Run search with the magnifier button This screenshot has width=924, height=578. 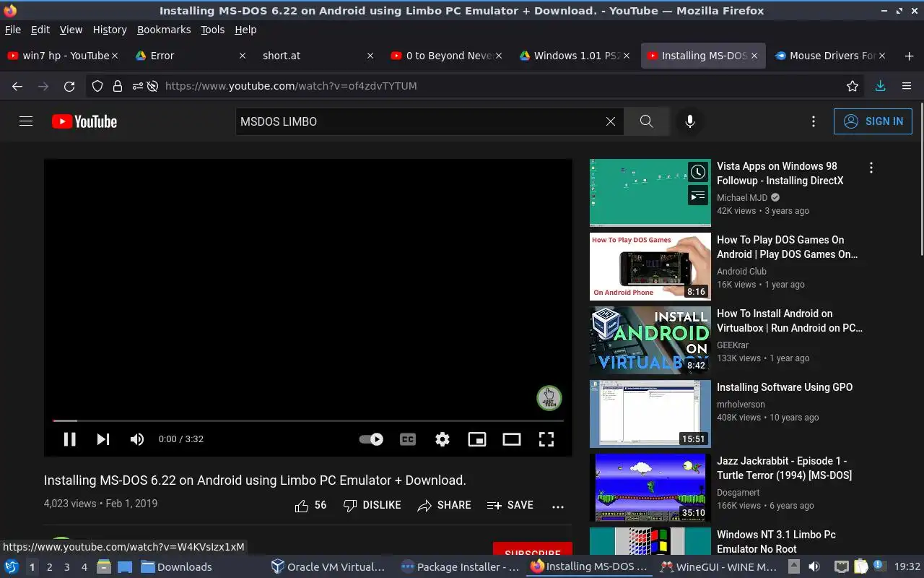(647, 121)
